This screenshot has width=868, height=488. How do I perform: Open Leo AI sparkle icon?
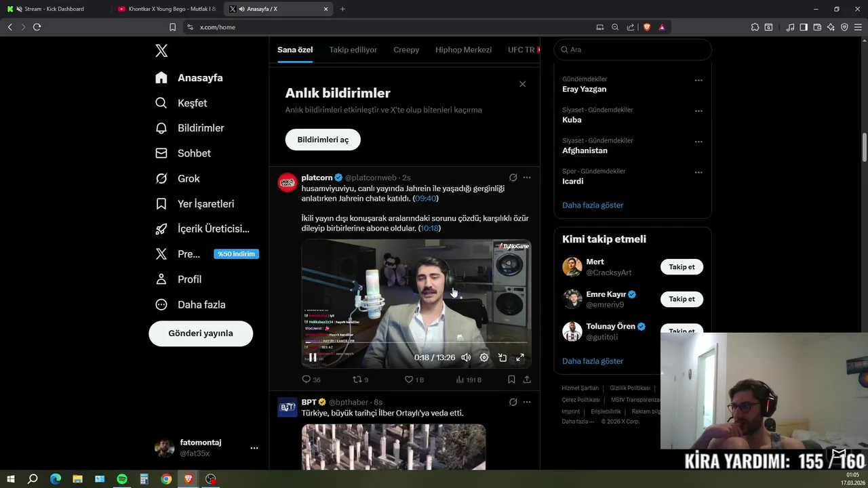pyautogui.click(x=831, y=27)
